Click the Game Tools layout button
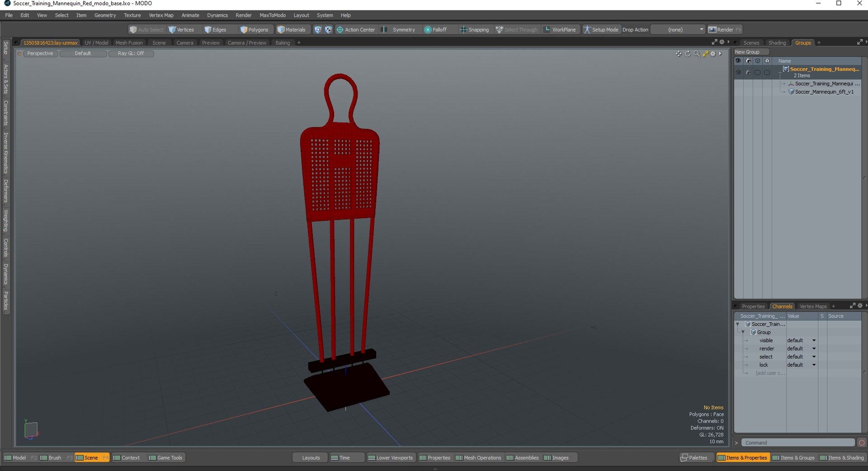Viewport: 868px width, 471px height. pyautogui.click(x=165, y=458)
